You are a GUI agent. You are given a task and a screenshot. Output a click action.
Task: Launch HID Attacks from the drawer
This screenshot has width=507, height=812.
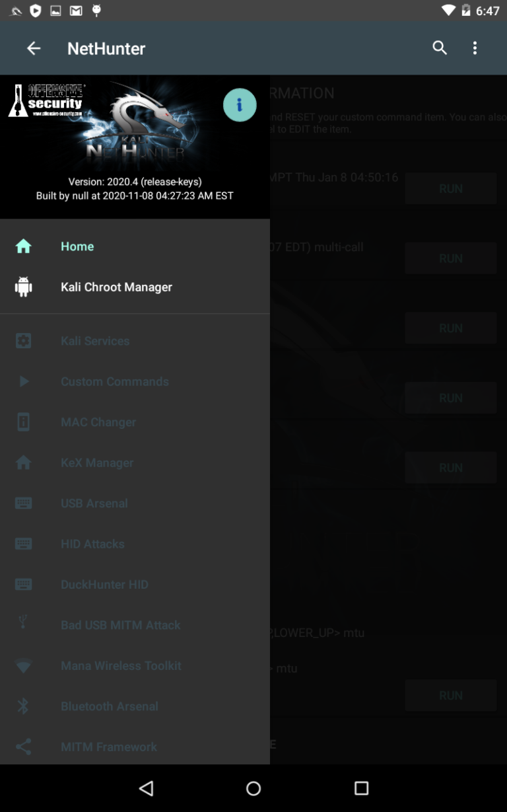(x=92, y=544)
